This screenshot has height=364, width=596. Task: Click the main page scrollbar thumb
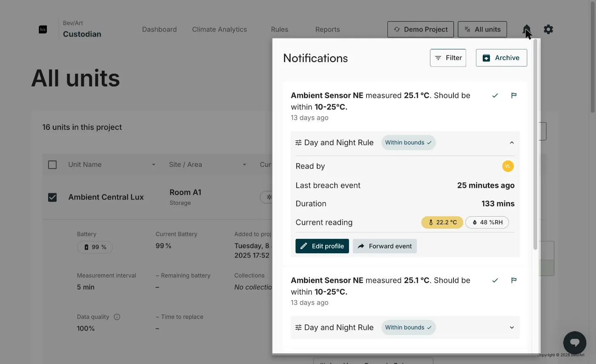593,57
